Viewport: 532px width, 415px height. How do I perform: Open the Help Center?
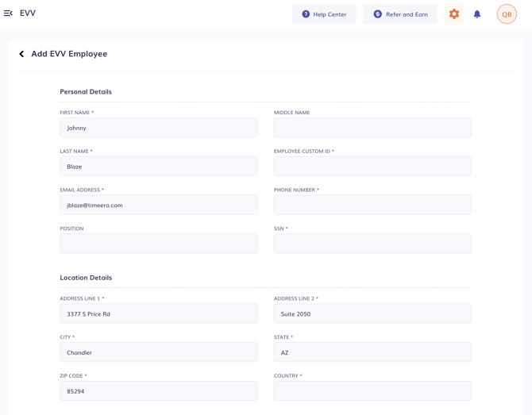(324, 14)
